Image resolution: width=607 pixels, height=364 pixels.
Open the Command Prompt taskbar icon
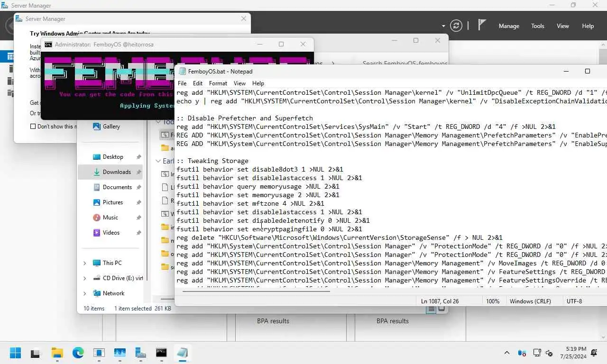pyautogui.click(x=161, y=353)
